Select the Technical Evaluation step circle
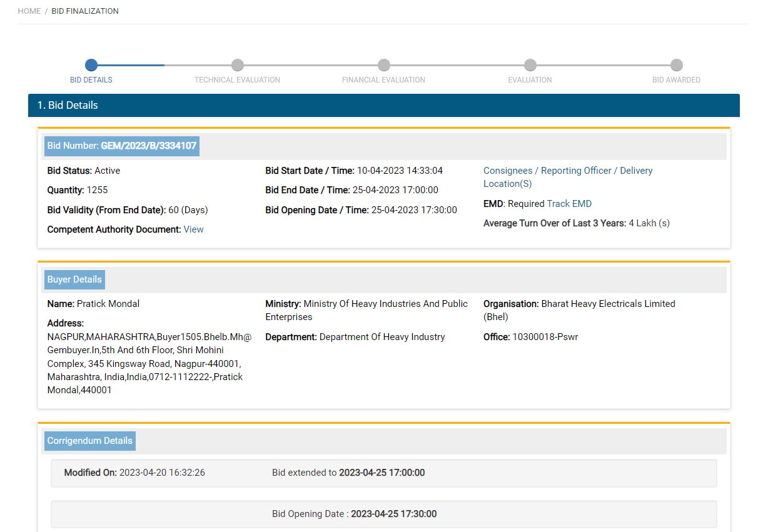Image resolution: width=763 pixels, height=532 pixels. coord(237,65)
